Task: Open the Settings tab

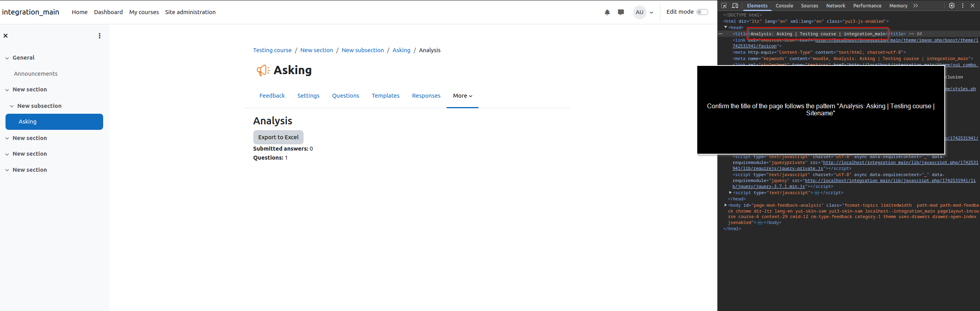Action: click(308, 96)
